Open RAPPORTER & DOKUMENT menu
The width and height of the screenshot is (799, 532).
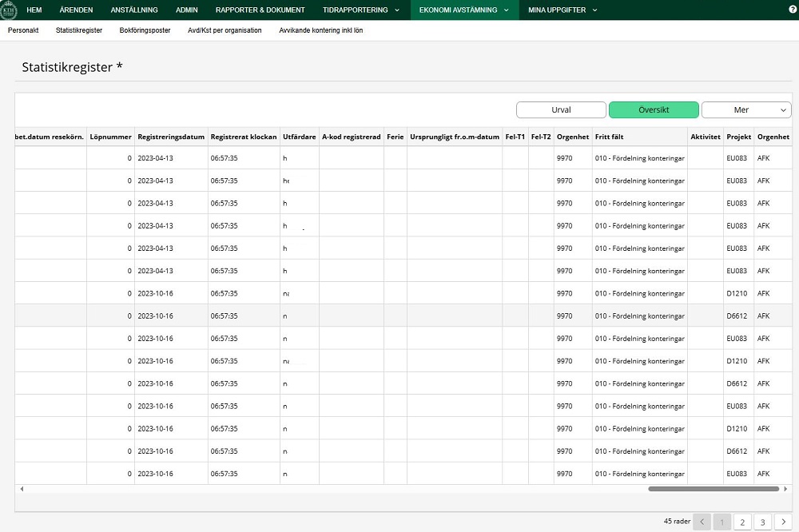point(260,10)
